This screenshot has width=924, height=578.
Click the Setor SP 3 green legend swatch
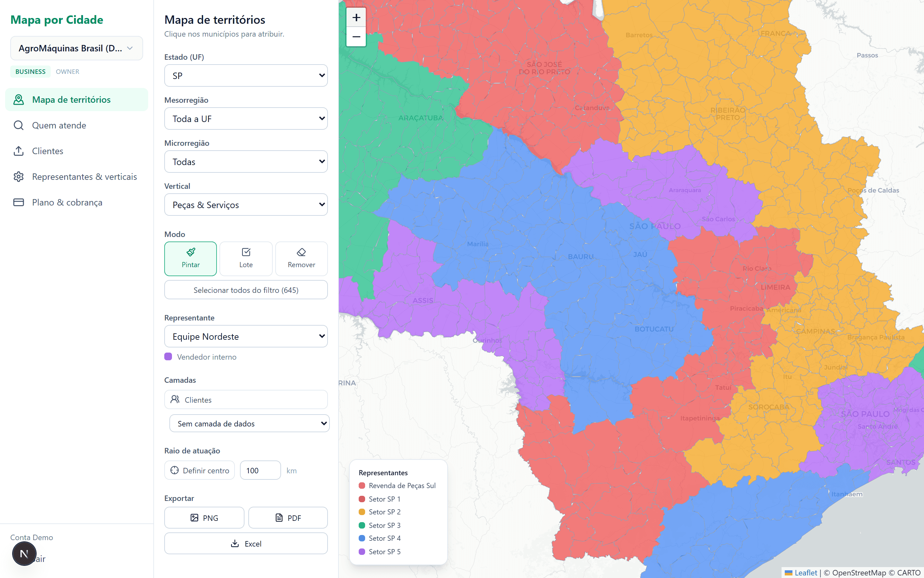point(362,525)
